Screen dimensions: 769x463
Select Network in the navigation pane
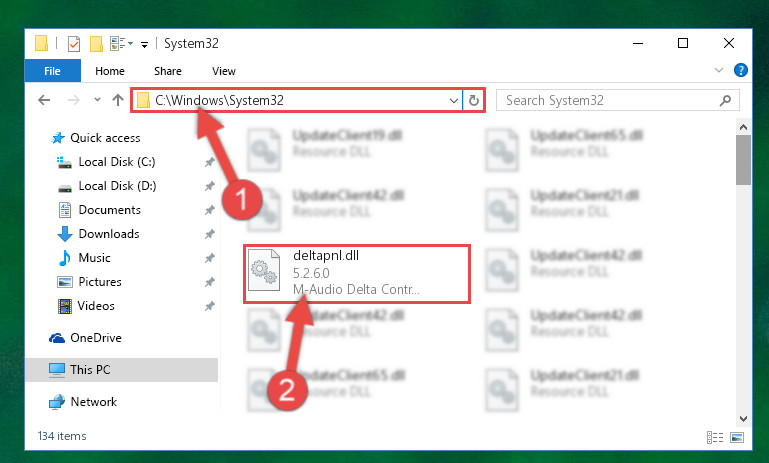[x=93, y=402]
